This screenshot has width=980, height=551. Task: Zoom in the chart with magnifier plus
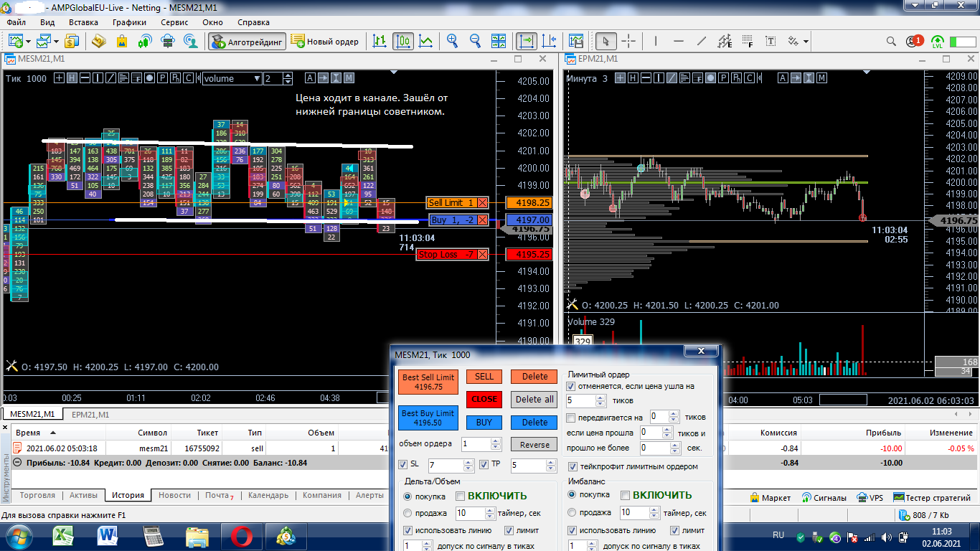point(452,41)
